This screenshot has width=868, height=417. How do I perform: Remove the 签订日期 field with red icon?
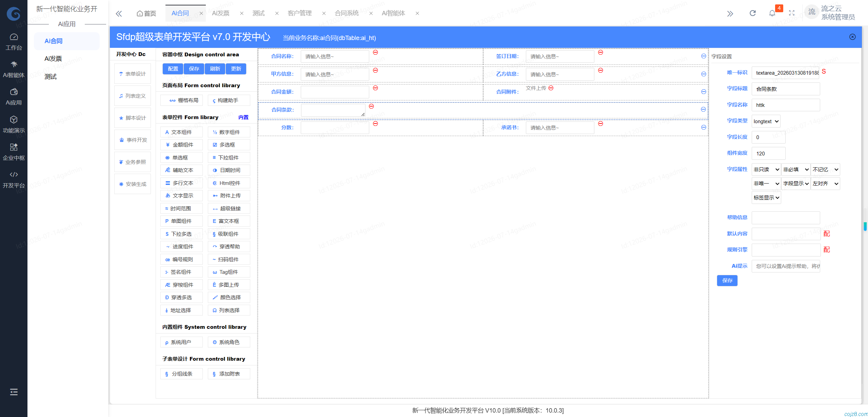pos(600,52)
